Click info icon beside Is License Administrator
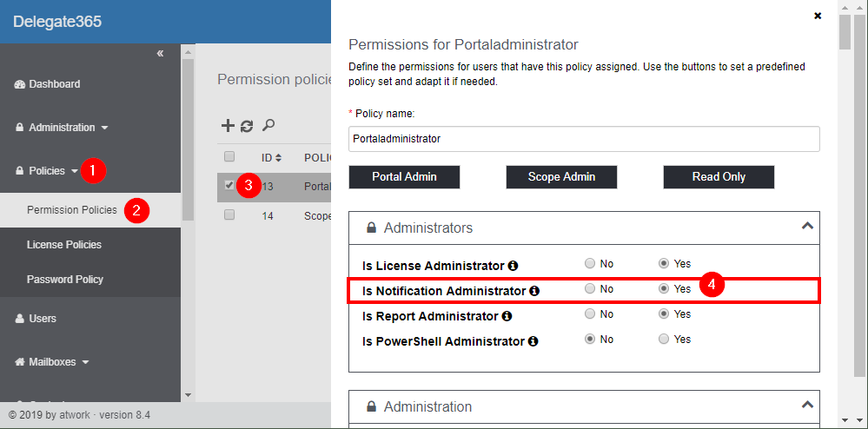The width and height of the screenshot is (868, 429). tap(513, 265)
